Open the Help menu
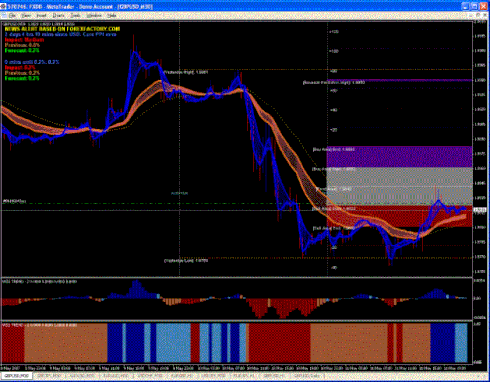Screen dimensions: 490x382 click(112, 16)
